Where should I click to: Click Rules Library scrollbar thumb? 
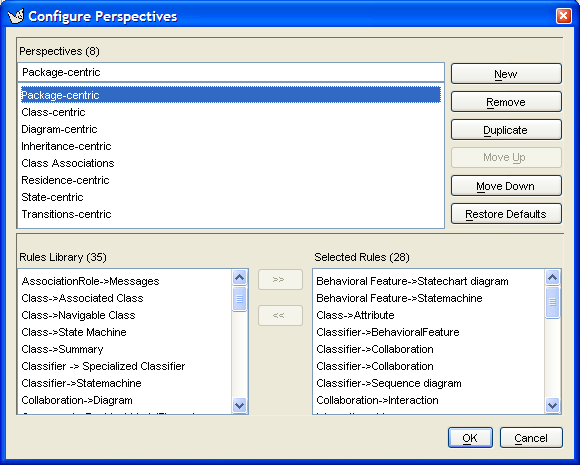239,299
